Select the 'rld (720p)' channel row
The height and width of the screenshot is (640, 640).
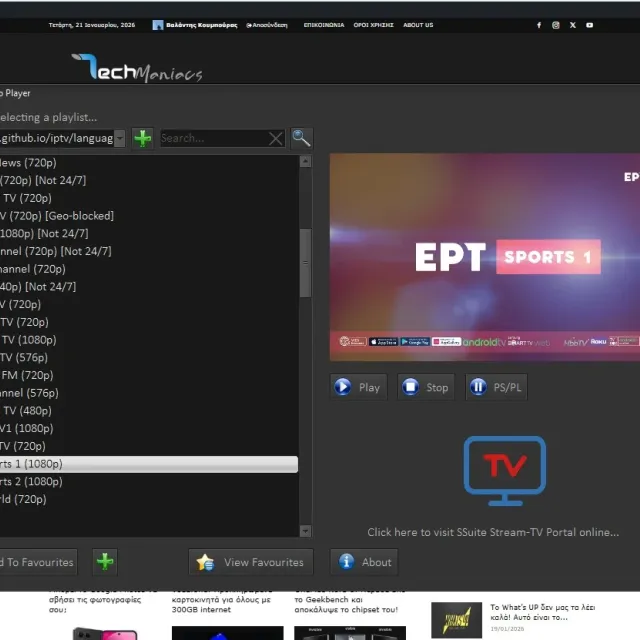pos(149,499)
